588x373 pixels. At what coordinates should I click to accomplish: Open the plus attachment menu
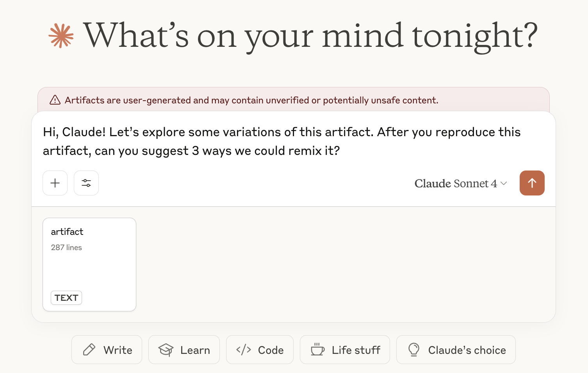click(x=55, y=183)
